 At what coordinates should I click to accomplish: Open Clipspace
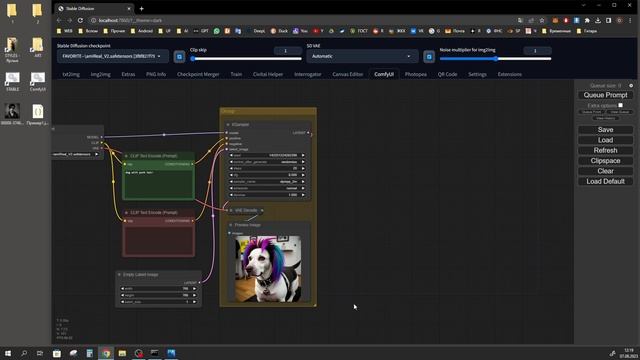[x=605, y=161]
